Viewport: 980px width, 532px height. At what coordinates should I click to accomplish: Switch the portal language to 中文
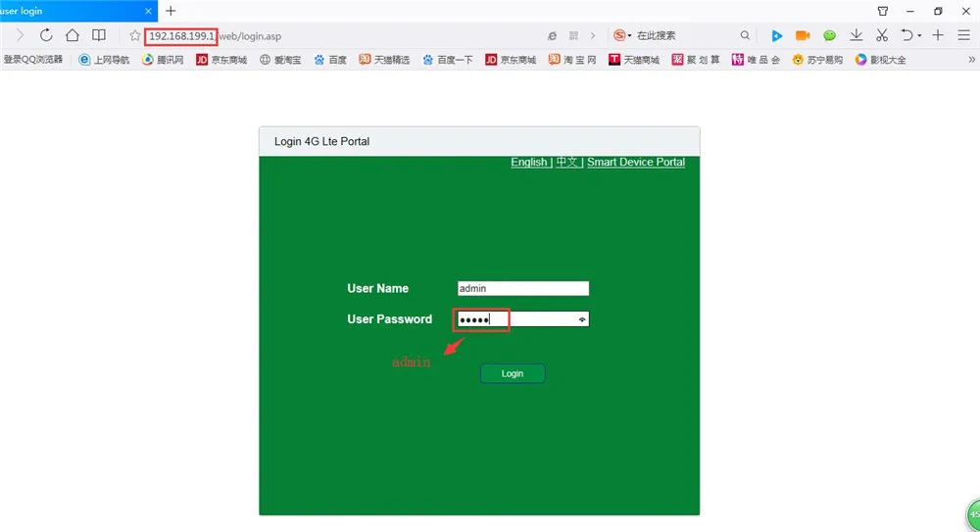click(566, 162)
